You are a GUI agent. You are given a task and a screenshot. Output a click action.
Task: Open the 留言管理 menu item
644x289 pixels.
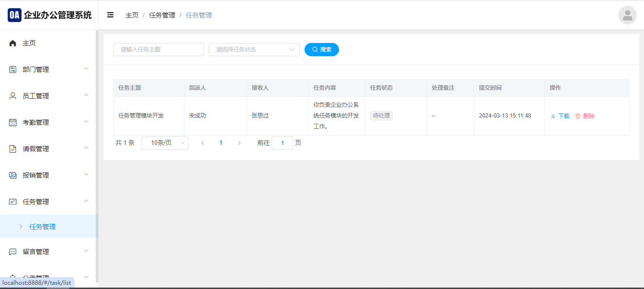click(x=36, y=252)
